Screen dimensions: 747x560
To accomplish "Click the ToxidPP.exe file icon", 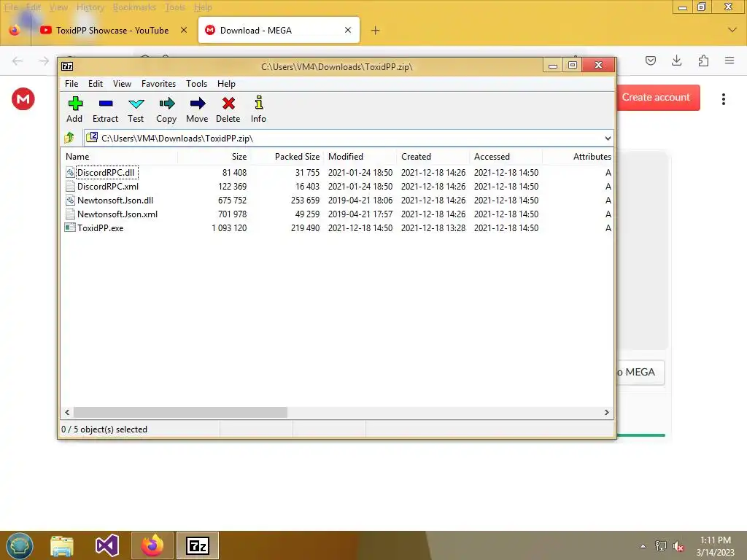I will pos(70,227).
